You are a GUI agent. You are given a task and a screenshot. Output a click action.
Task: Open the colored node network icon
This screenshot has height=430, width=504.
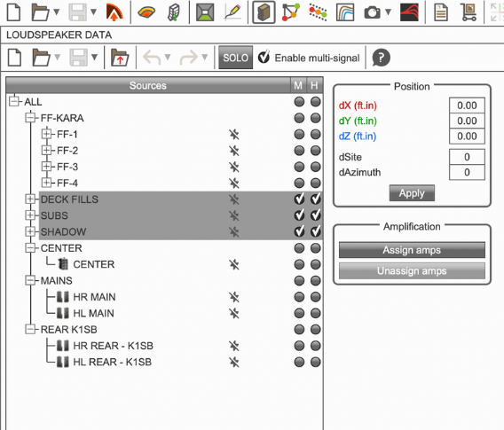pyautogui.click(x=291, y=12)
